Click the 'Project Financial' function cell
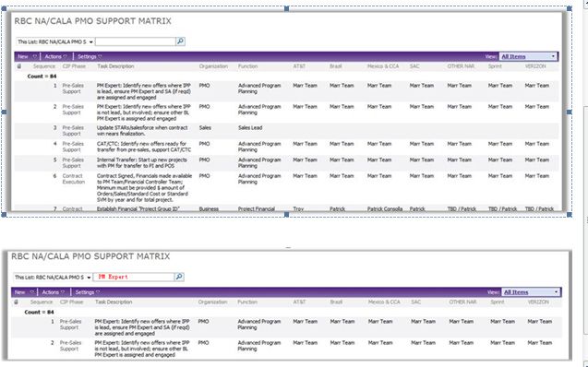 pos(257,209)
